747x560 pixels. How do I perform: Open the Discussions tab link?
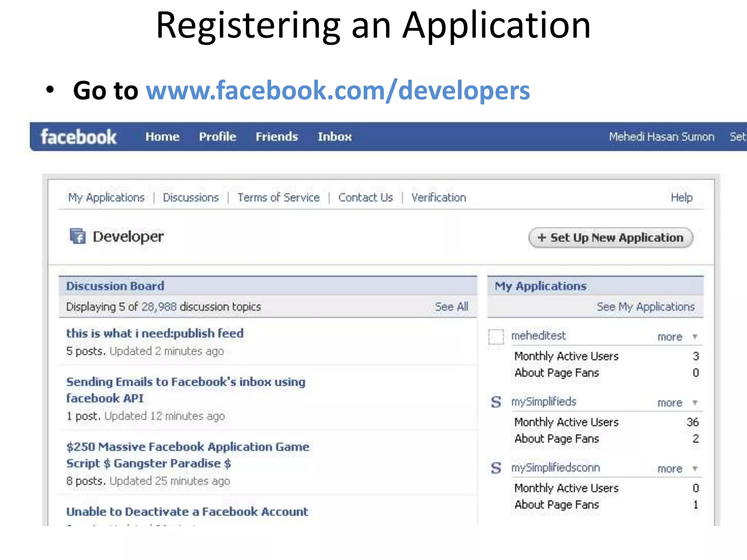(x=191, y=198)
